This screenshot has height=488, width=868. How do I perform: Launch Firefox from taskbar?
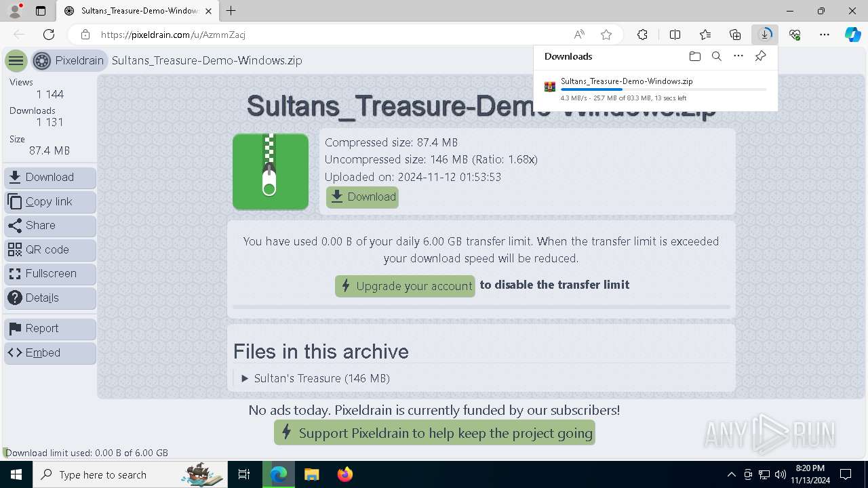tap(344, 474)
